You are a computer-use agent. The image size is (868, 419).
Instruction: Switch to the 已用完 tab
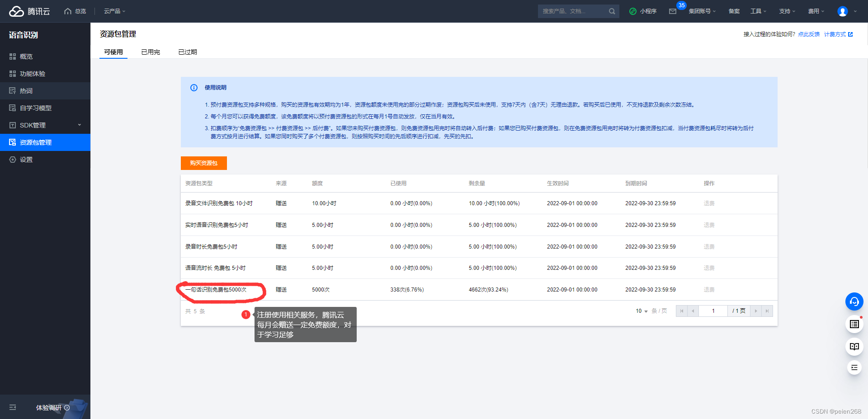tap(151, 52)
